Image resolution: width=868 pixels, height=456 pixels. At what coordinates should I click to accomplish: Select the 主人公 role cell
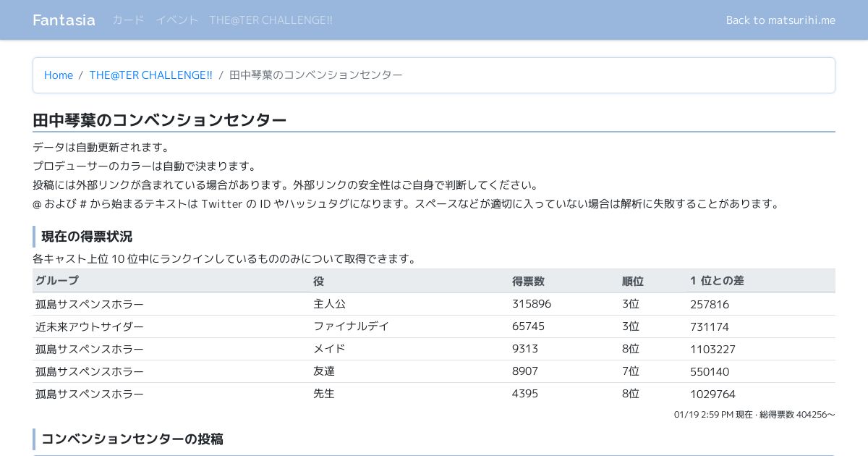pos(330,304)
